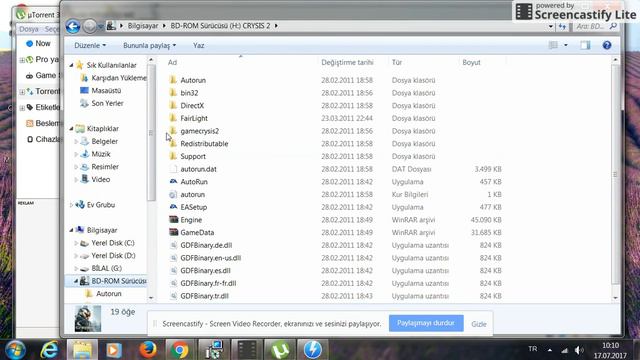Click the Gizle link in Screencastify bar

tap(479, 324)
